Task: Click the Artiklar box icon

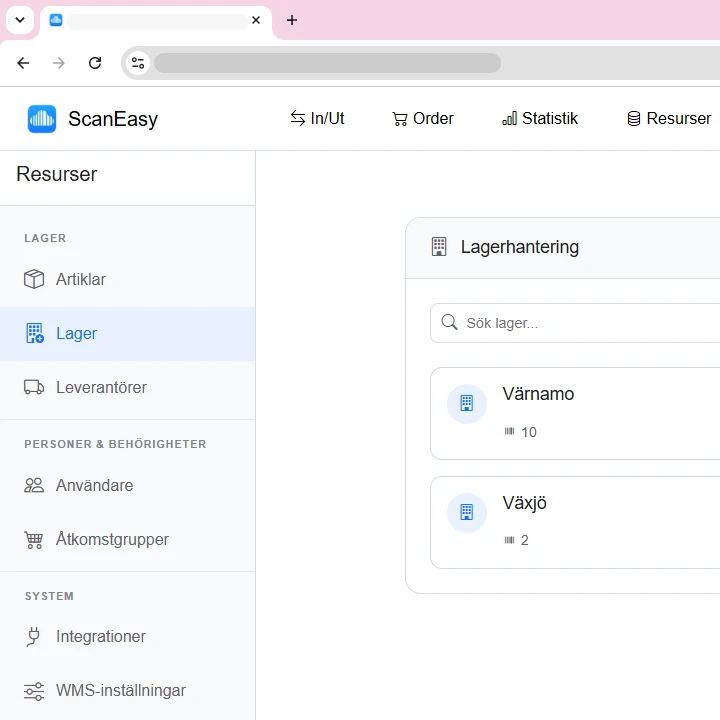Action: (x=34, y=279)
